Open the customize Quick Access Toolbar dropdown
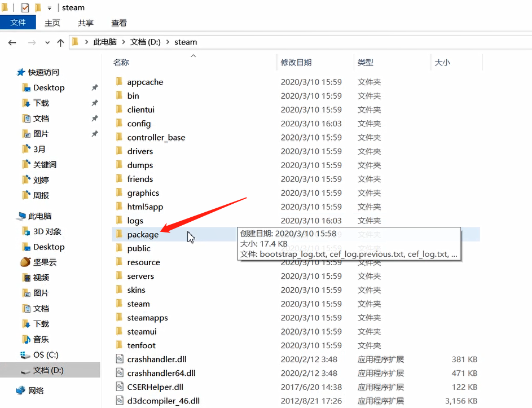The image size is (532, 408). click(49, 7)
